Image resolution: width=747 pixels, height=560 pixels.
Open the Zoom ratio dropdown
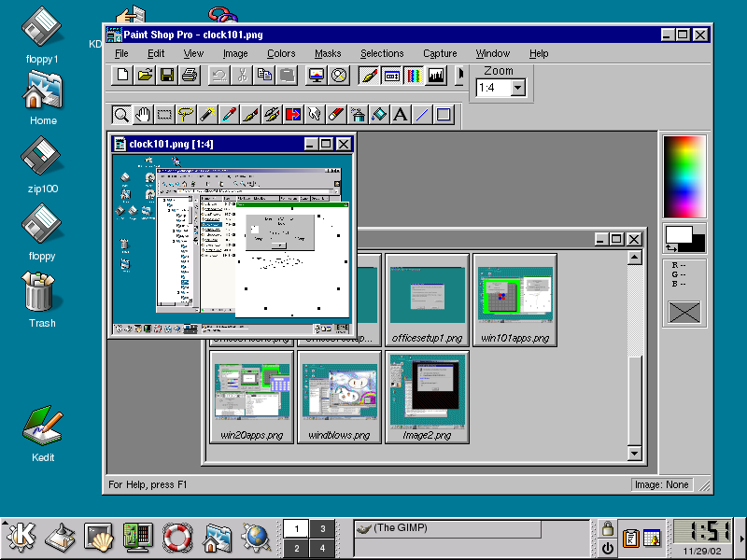point(518,88)
